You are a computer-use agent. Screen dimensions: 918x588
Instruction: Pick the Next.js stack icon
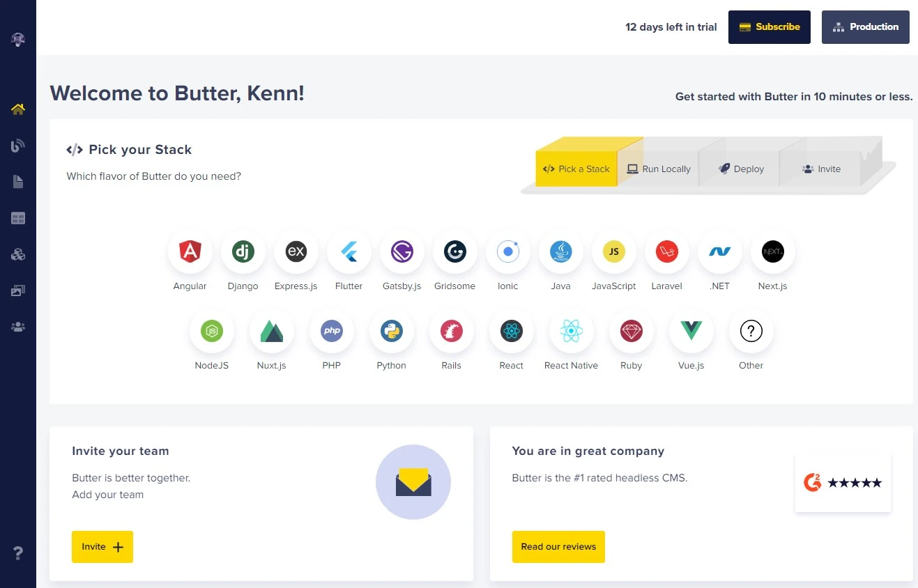pyautogui.click(x=773, y=252)
